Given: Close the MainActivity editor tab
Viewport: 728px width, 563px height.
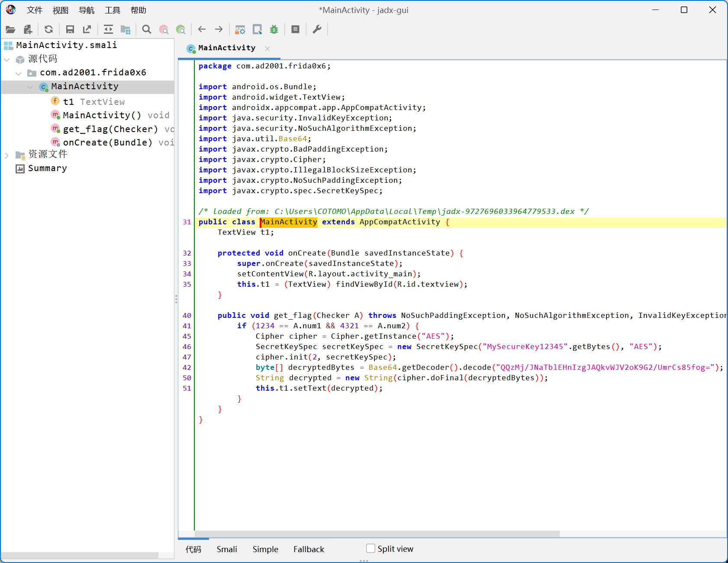Looking at the screenshot, I should click(267, 49).
